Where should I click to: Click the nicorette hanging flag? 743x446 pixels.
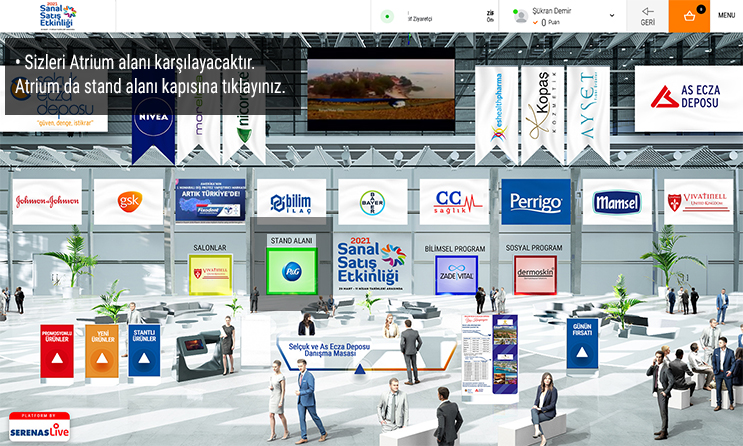click(x=244, y=117)
